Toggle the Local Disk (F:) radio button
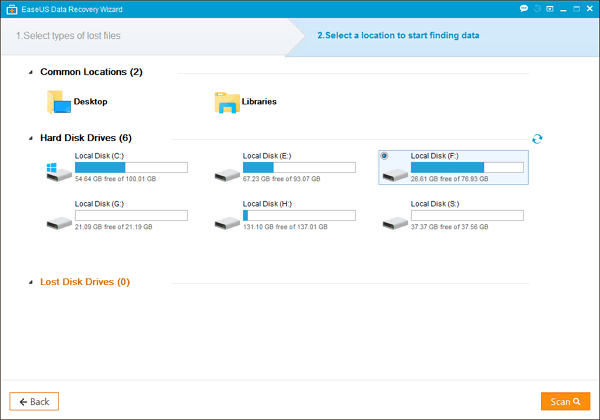The width and height of the screenshot is (600, 420). (x=384, y=156)
